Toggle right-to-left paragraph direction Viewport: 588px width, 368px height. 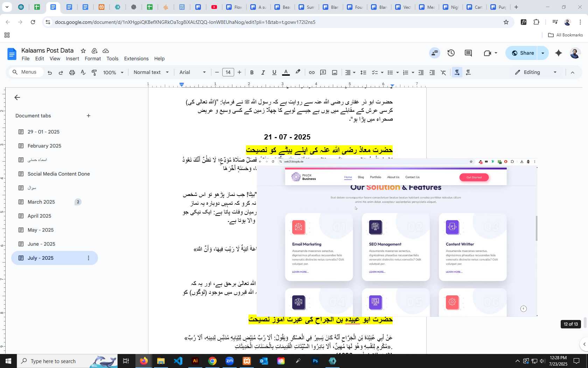tap(468, 73)
